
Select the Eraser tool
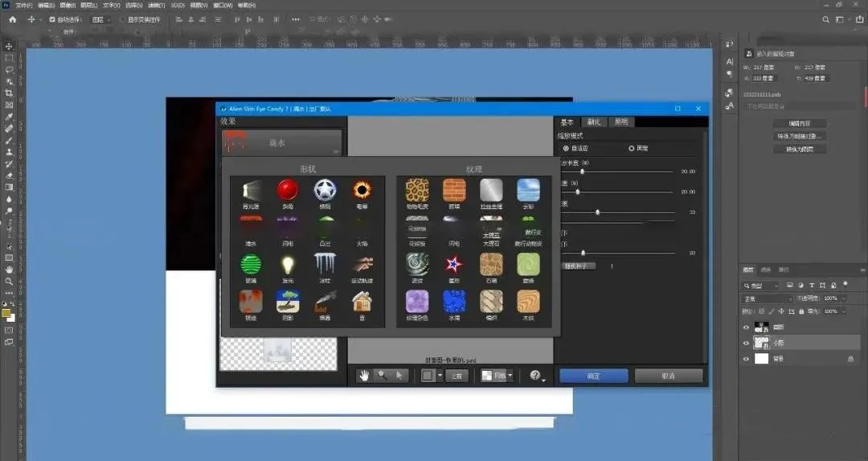(9, 175)
